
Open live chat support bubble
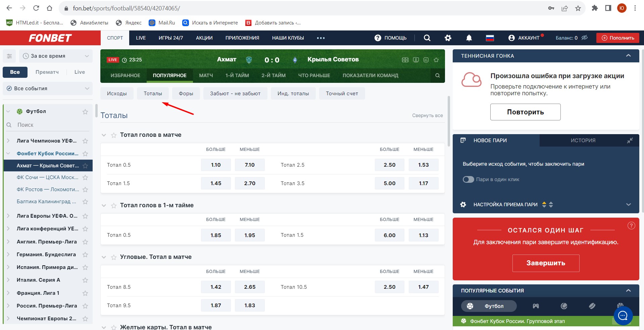[x=623, y=316]
